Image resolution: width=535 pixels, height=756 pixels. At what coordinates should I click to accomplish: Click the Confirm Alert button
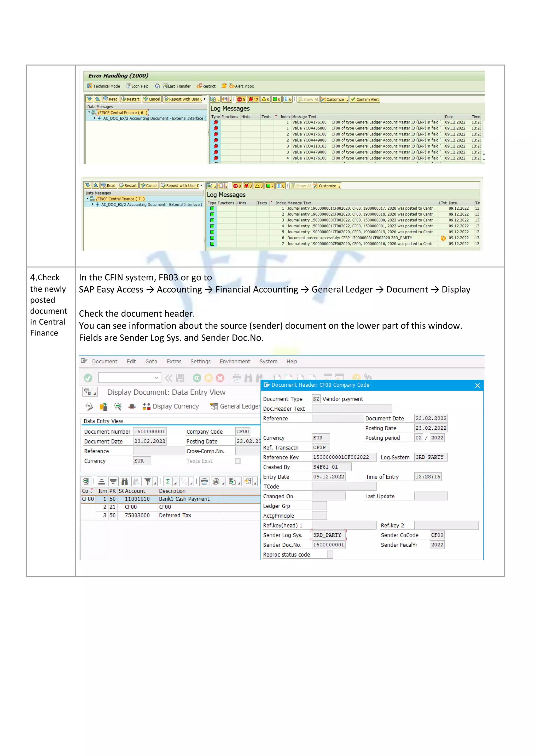[x=365, y=99]
